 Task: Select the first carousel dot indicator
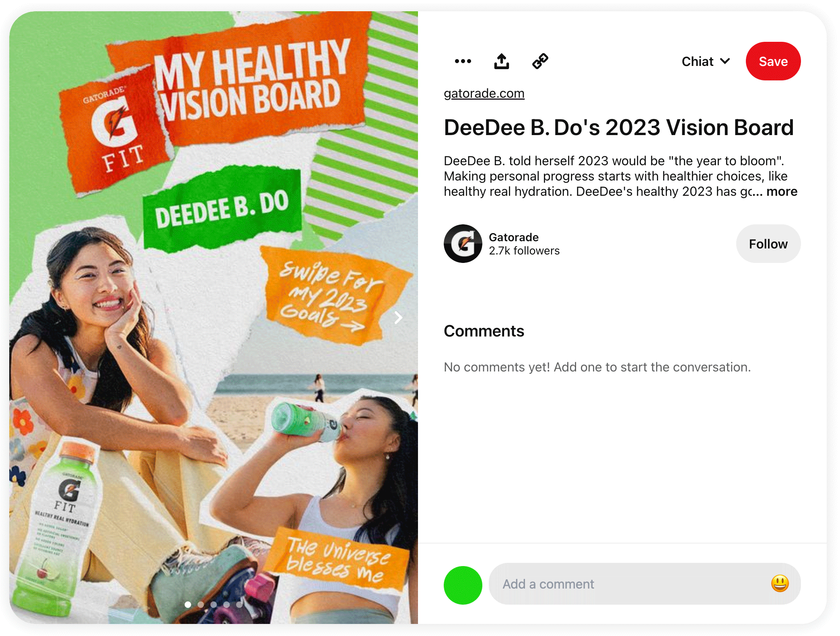(x=188, y=604)
